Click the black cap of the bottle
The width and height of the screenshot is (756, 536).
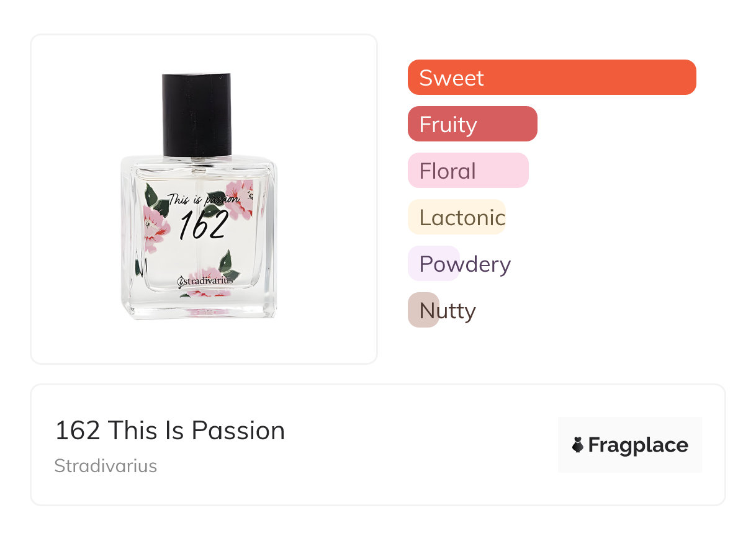coord(197,115)
